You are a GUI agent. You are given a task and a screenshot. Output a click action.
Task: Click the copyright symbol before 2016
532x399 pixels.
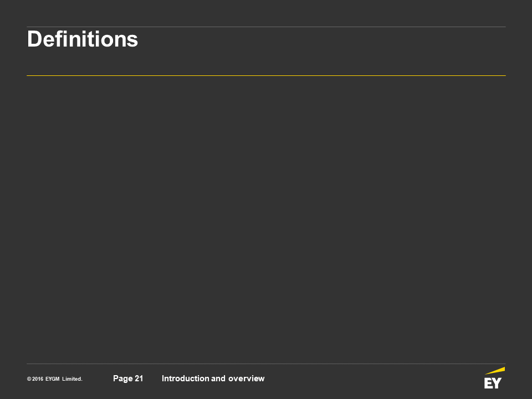click(x=29, y=379)
